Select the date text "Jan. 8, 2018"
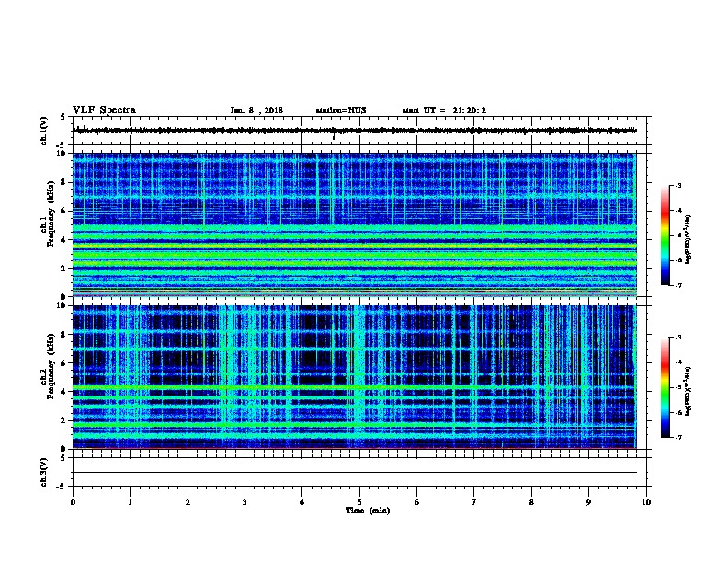The image size is (728, 563). tap(256, 110)
